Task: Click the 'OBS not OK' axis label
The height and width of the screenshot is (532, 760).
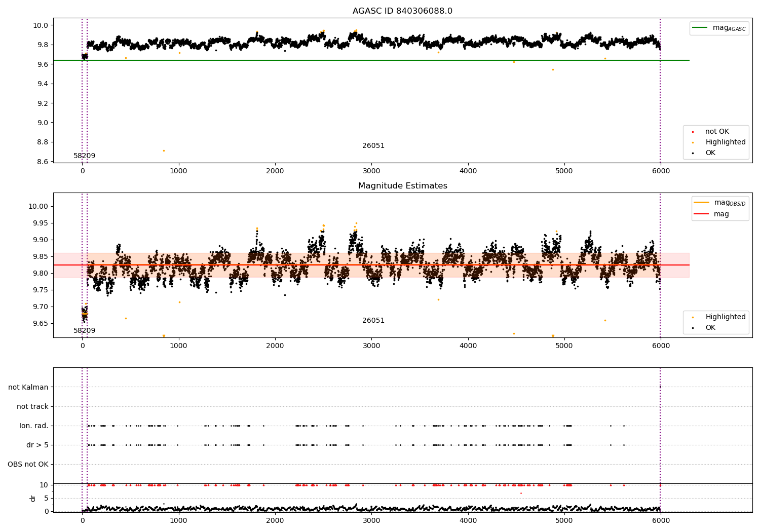Action: click(x=28, y=464)
